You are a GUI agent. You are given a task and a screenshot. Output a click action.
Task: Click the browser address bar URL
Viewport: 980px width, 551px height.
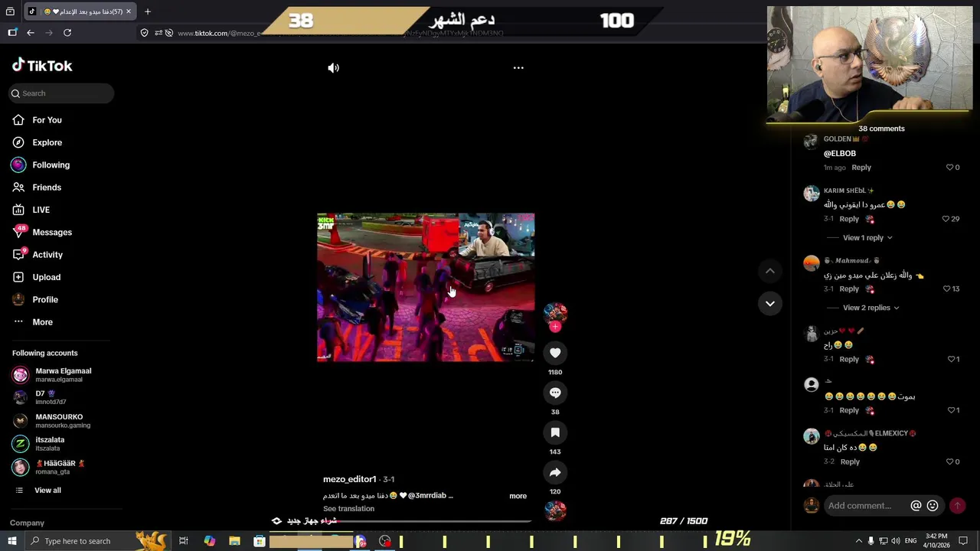point(340,33)
